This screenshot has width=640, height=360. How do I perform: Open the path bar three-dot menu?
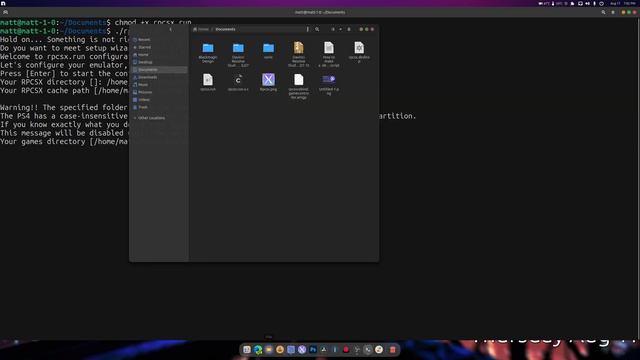(307, 29)
